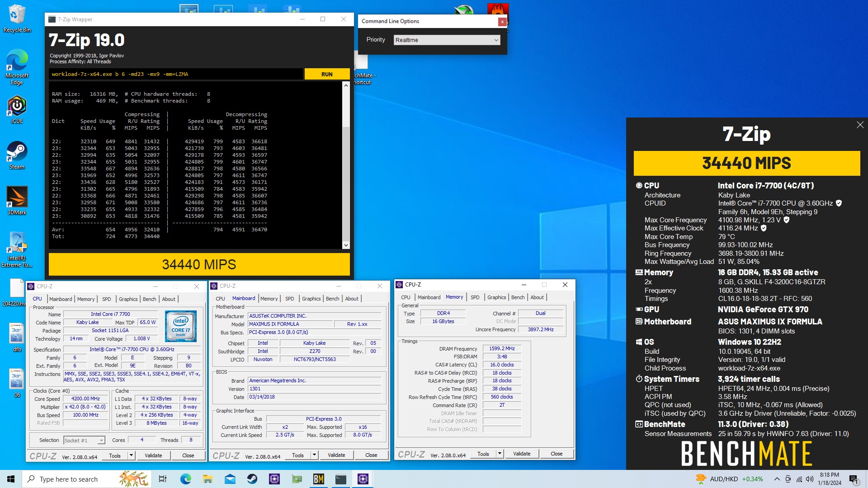The width and height of the screenshot is (868, 488).
Task: Switch to Mainboard tab in Intel Core i7 CPU-Z window
Action: (x=61, y=299)
